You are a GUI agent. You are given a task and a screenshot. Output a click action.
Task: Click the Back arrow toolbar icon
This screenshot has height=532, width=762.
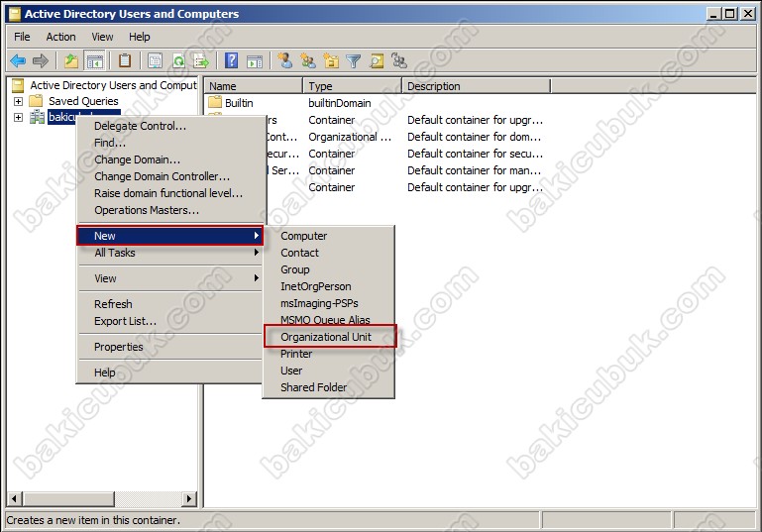(x=18, y=60)
